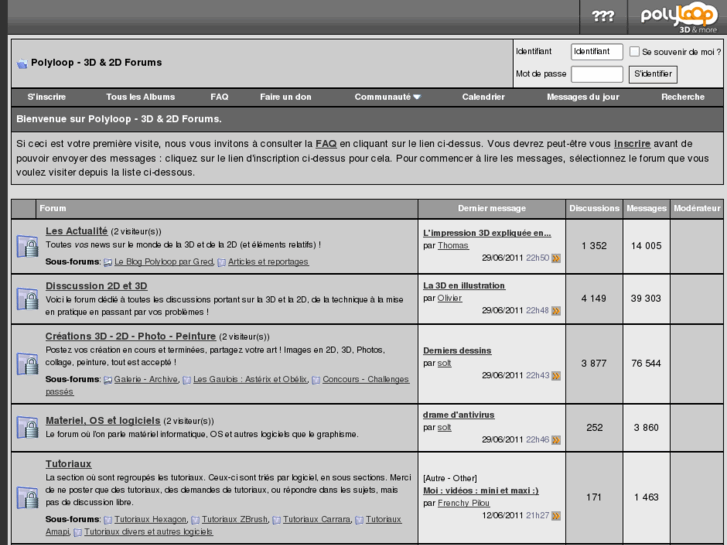Click Materiel, OS et logiciels forum icon

28,427
